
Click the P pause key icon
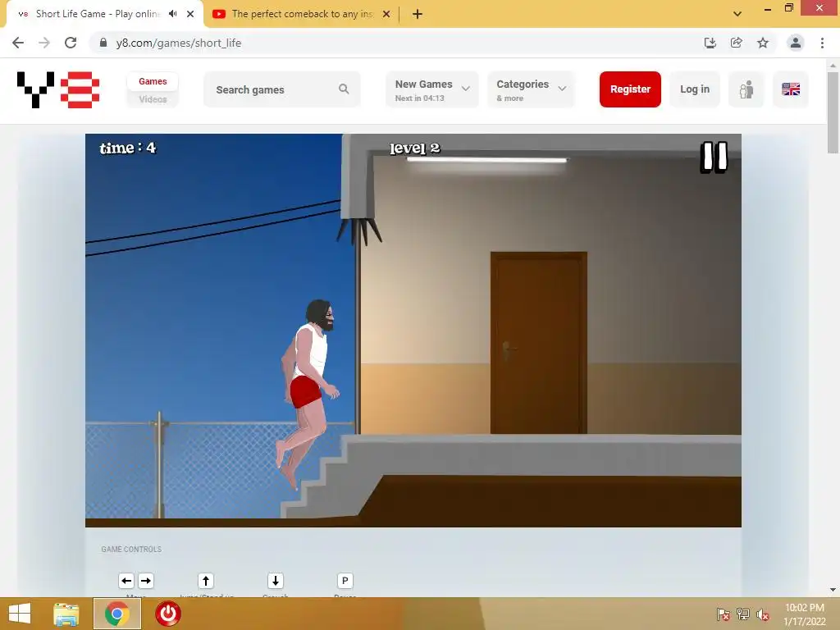click(345, 581)
